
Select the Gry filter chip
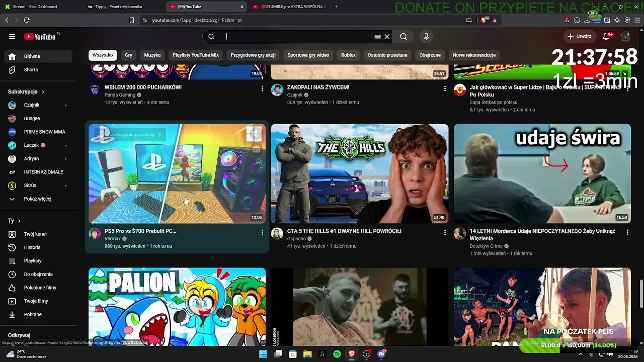tap(128, 55)
